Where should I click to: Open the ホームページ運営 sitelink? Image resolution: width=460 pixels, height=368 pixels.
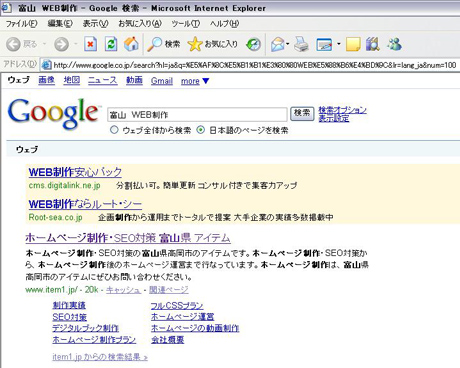(182, 317)
